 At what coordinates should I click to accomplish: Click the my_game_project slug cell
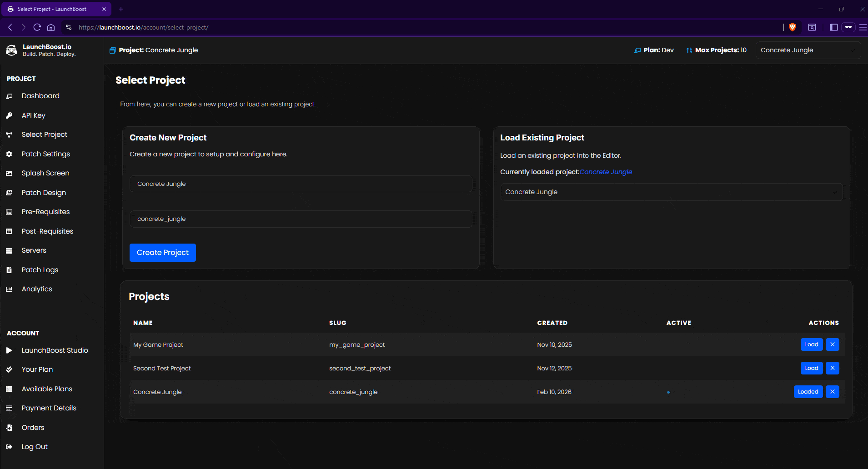357,344
